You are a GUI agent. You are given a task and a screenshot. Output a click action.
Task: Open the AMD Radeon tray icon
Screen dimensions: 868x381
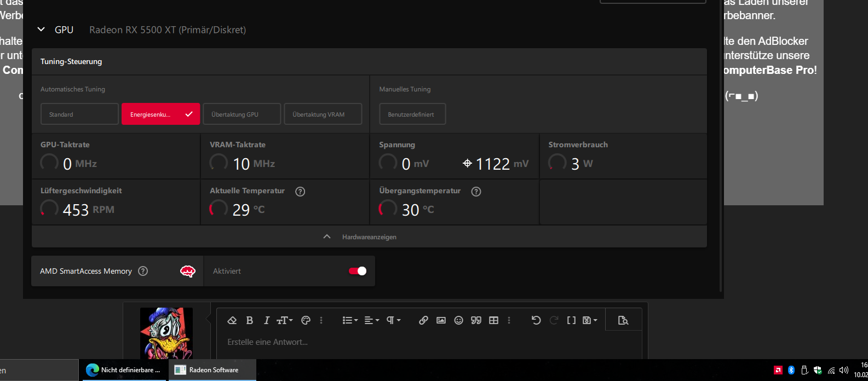(x=778, y=370)
